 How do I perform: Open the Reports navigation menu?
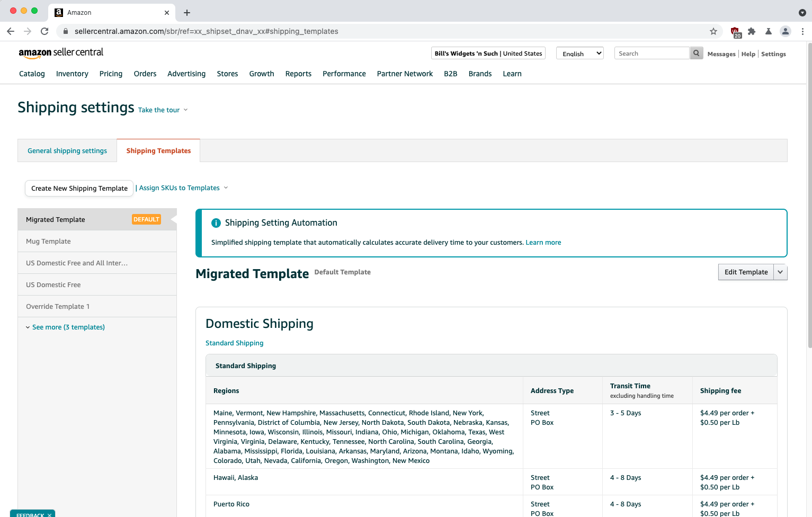click(x=298, y=74)
